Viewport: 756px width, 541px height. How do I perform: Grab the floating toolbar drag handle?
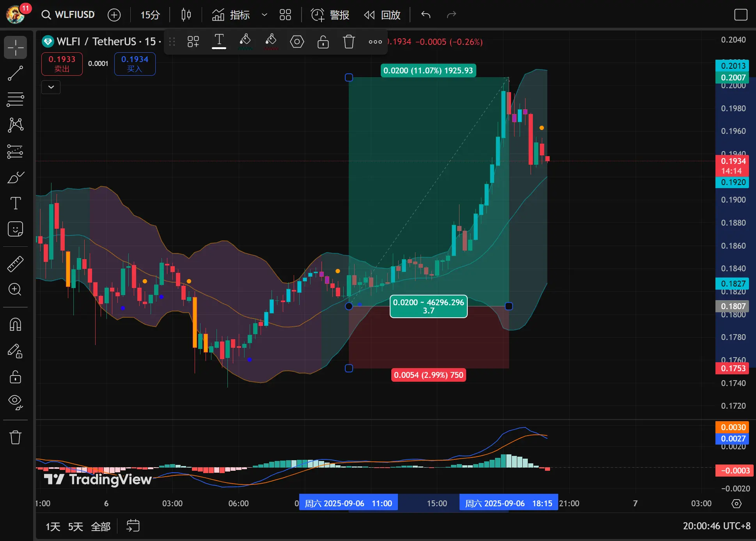[172, 41]
